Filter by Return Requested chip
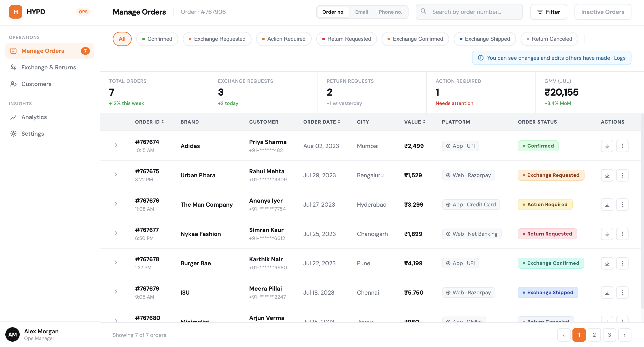This screenshot has width=644, height=347. tap(347, 39)
